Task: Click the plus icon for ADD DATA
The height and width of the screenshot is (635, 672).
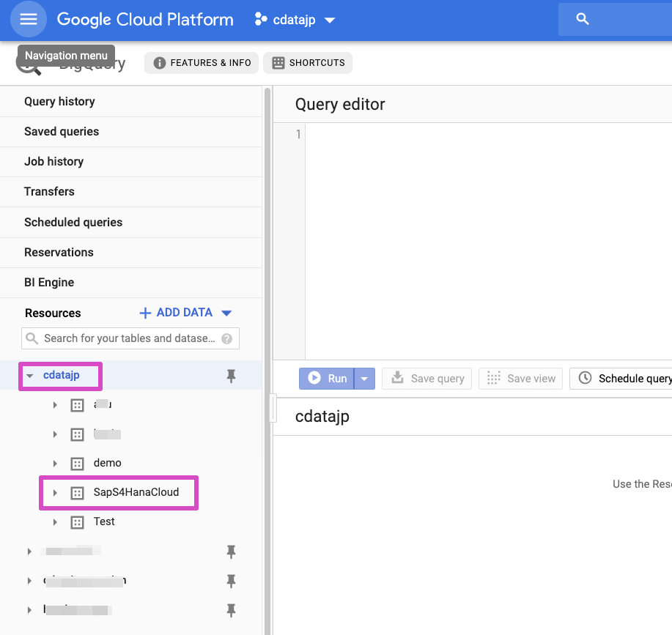Action: pyautogui.click(x=145, y=313)
